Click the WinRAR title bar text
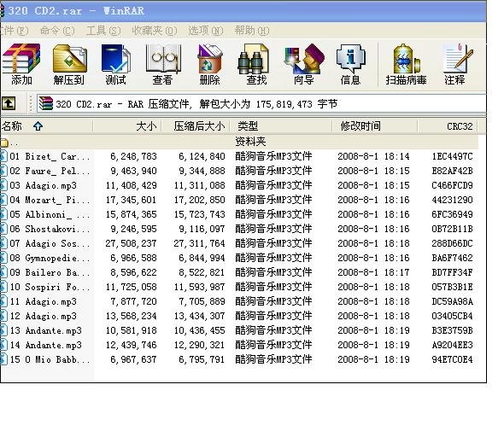Viewport: 504px width, 437px height. (76, 11)
